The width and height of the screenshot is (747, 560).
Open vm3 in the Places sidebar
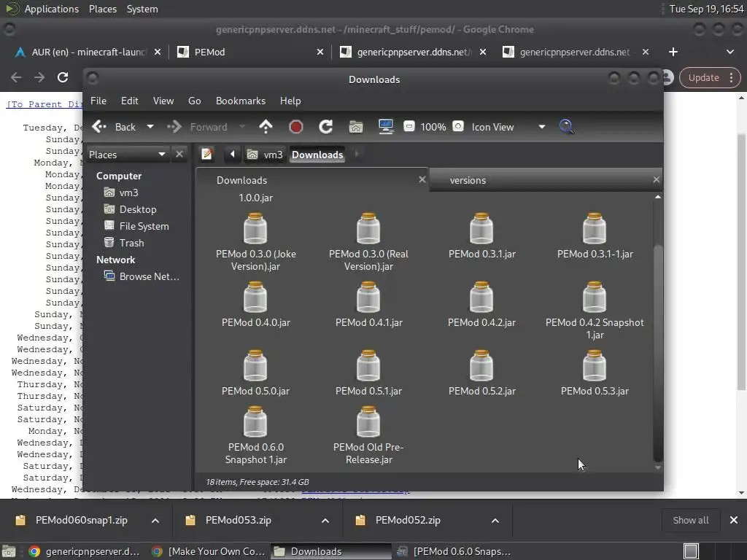[x=128, y=192]
